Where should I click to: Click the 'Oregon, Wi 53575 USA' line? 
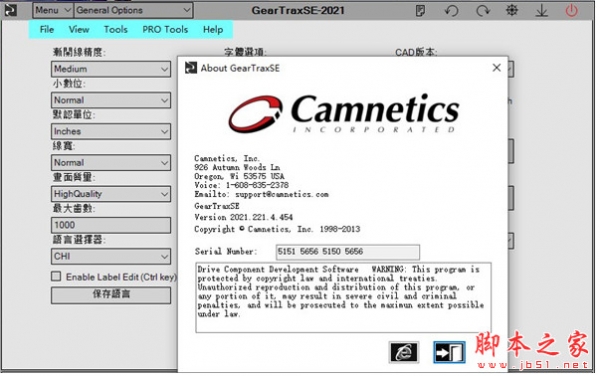[x=240, y=176]
